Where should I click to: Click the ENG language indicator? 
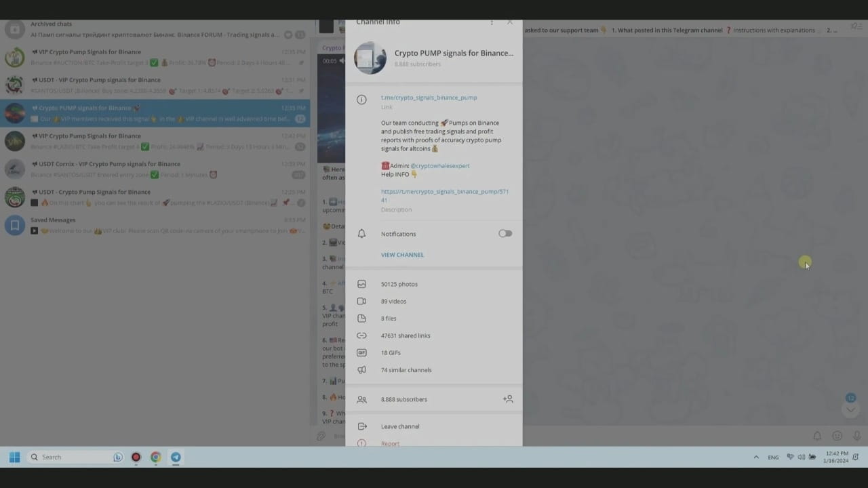[x=773, y=457]
